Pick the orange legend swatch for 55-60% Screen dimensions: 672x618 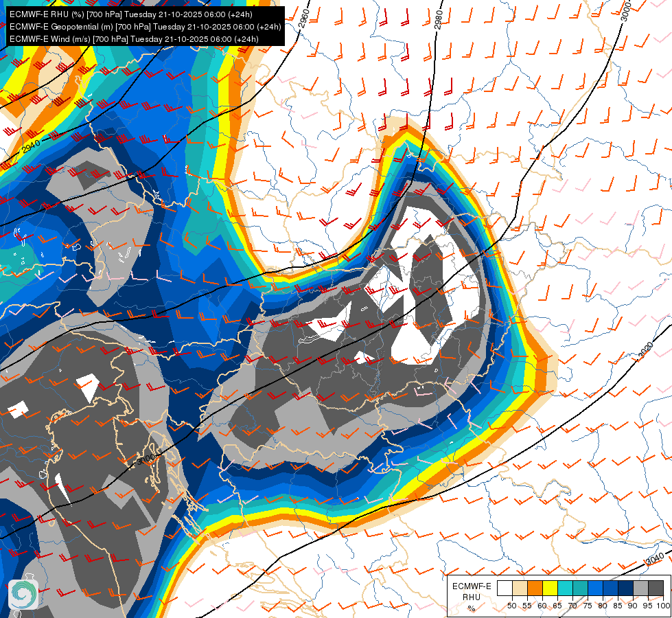coord(535,588)
